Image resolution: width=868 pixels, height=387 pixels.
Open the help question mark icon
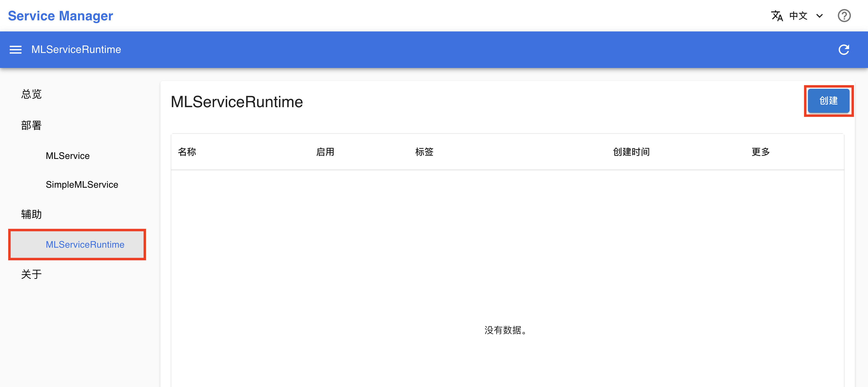[x=844, y=16]
